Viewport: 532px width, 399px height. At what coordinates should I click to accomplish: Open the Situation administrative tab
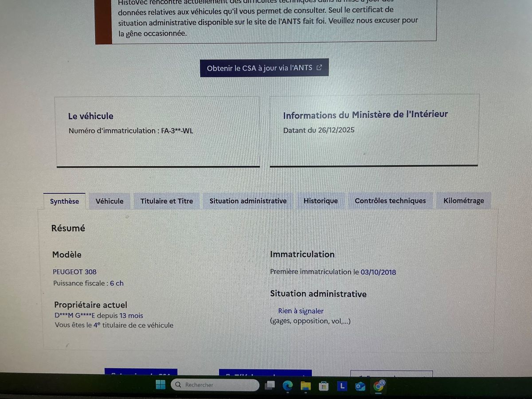[248, 201]
